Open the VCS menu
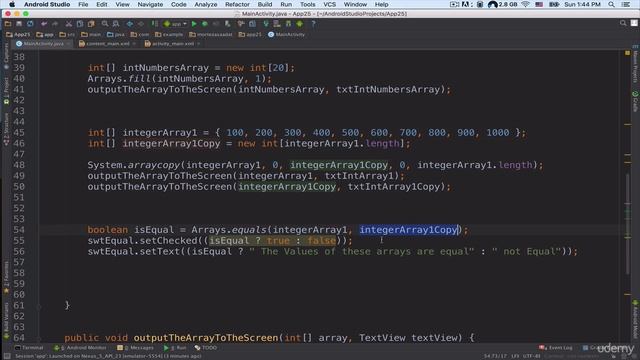Image resolution: width=640 pixels, height=360 pixels. pyautogui.click(x=329, y=4)
